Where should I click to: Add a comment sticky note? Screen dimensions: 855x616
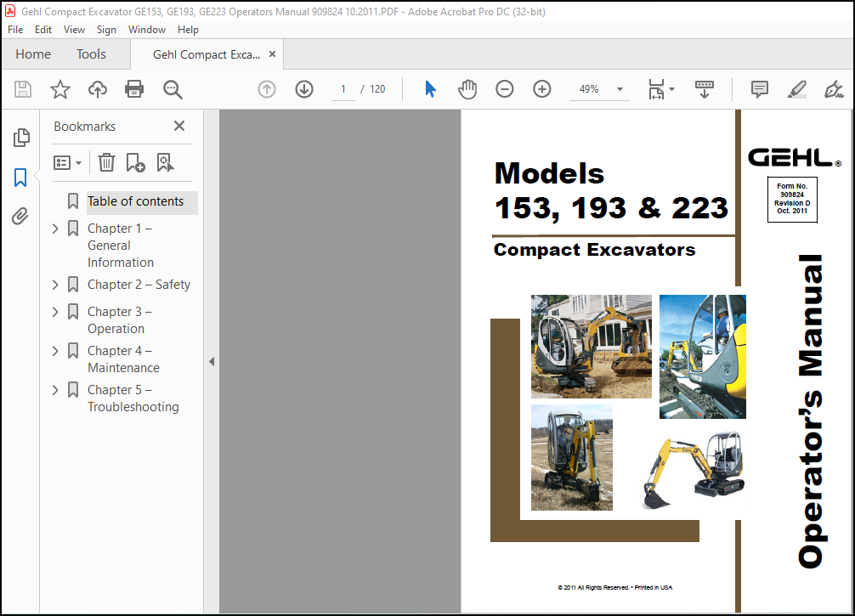760,89
